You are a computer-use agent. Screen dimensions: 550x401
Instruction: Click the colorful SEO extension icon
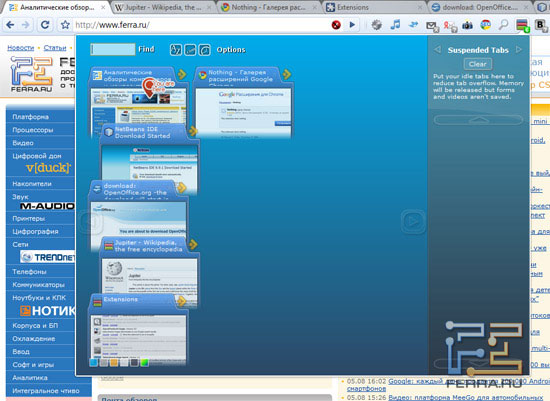pyautogui.click(x=485, y=25)
